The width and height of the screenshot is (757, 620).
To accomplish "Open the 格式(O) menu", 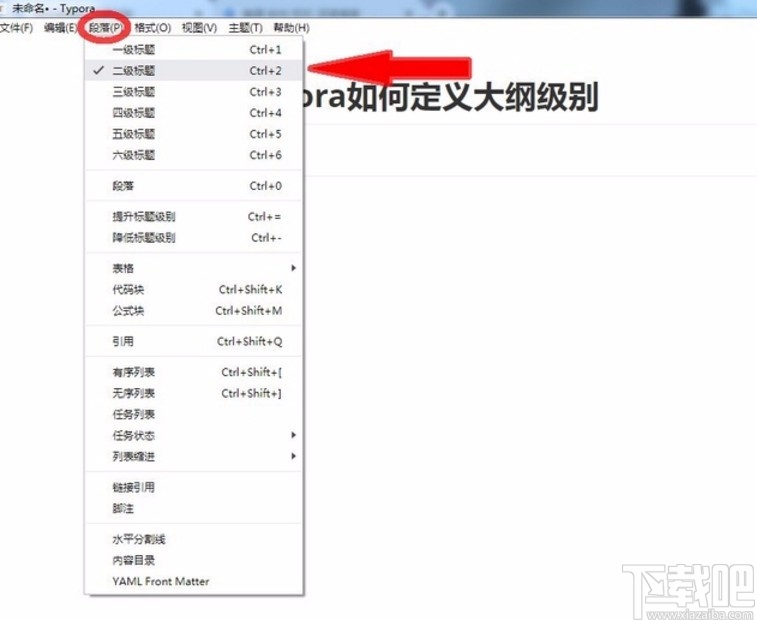I will click(153, 28).
